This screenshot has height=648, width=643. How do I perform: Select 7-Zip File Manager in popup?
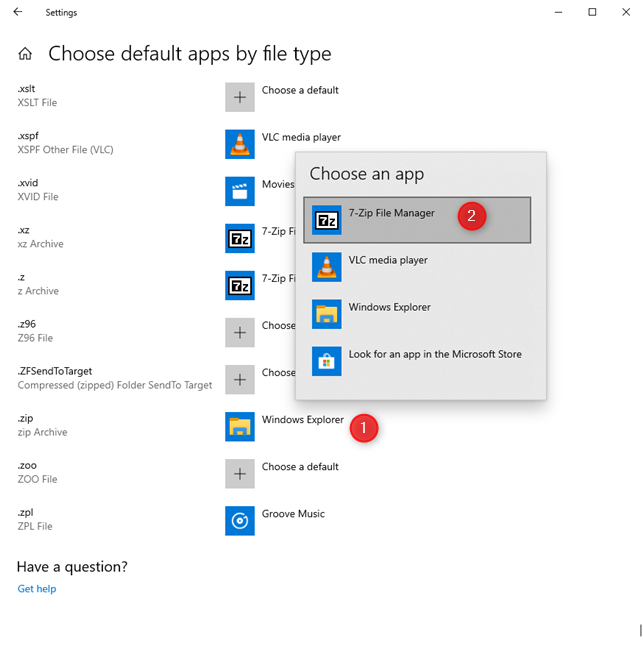point(417,220)
